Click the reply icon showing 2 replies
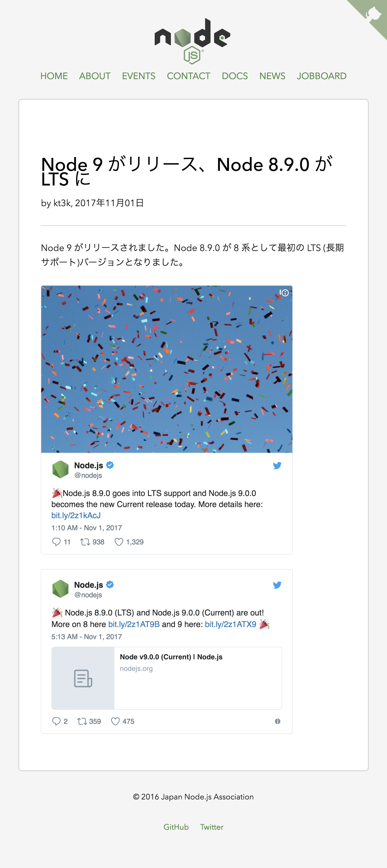Screen dimensions: 387x868 click(x=56, y=721)
